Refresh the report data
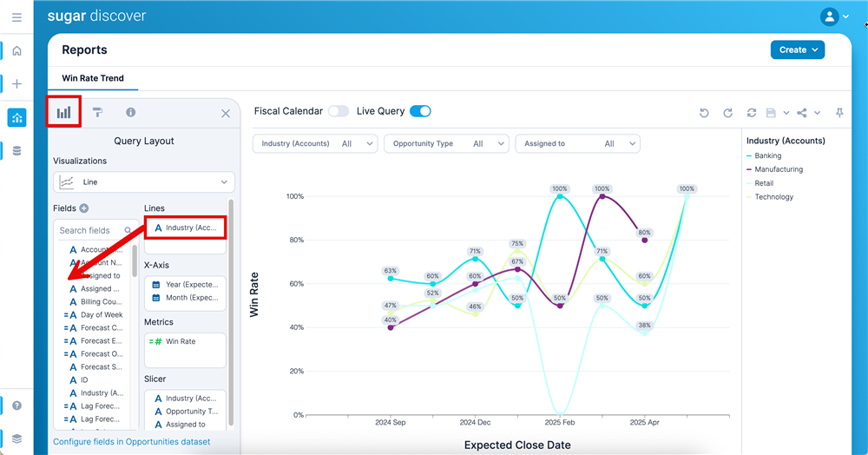This screenshot has height=455, width=868. pos(751,113)
